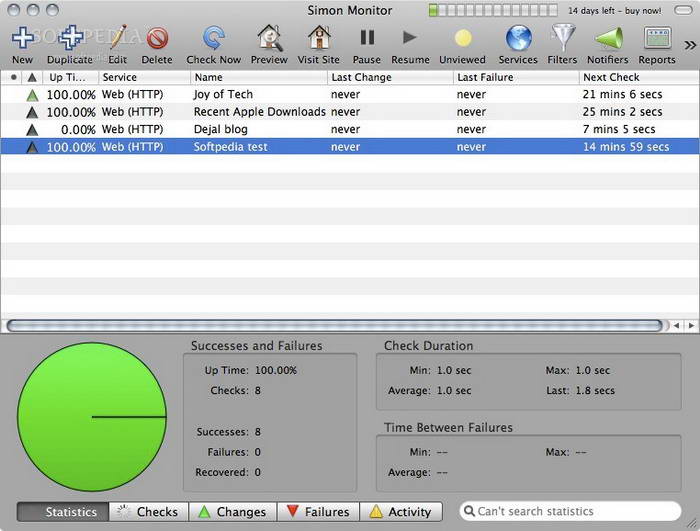700x531 pixels.
Task: Click the status triangle of Softpedia test
Action: pyautogui.click(x=32, y=147)
